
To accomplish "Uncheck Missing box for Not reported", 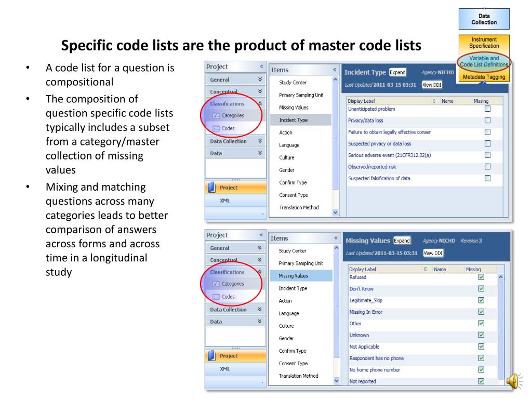I will (481, 381).
